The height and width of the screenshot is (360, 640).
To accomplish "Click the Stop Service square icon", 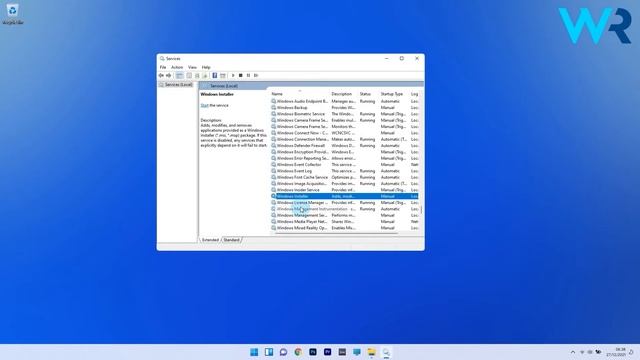I will point(241,76).
